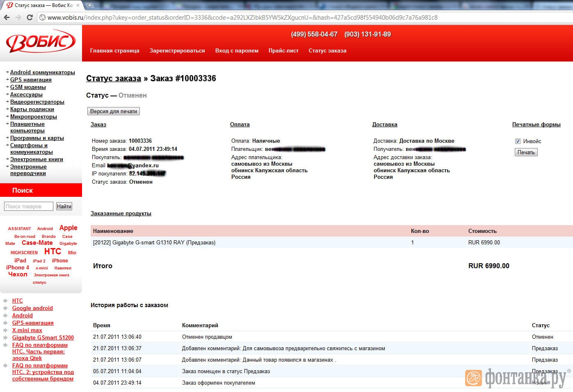Click Статус заказа breadcrumb heading link
573x392 pixels.
pyautogui.click(x=114, y=78)
